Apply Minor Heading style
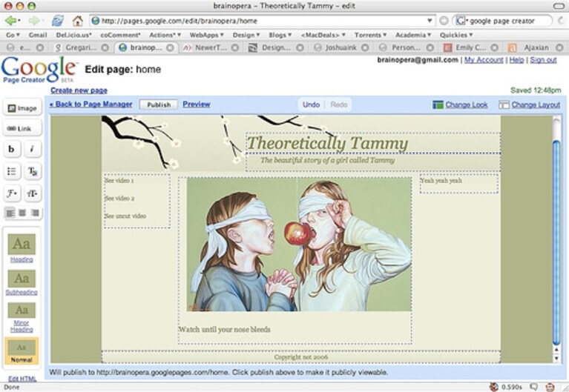Image resolution: width=569 pixels, height=392 pixels. pos(22,317)
